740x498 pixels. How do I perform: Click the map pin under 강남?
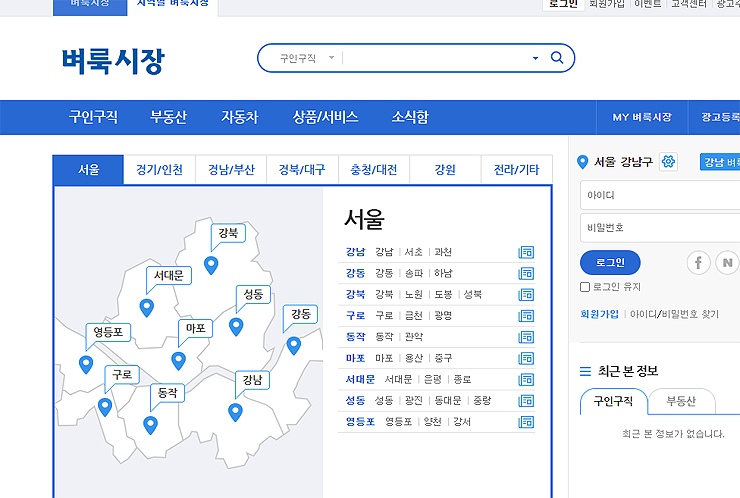click(235, 412)
